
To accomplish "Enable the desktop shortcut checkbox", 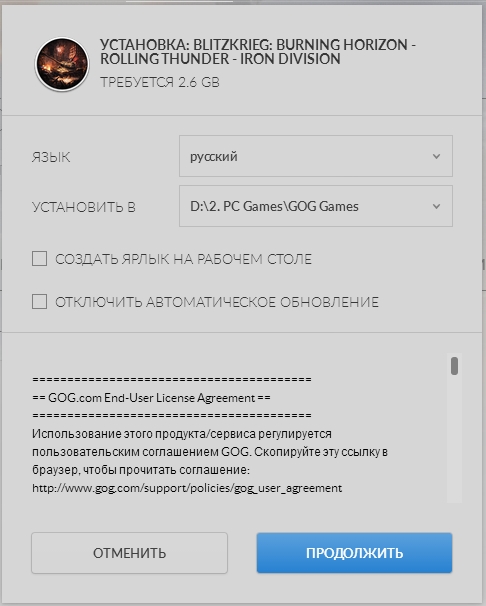I will 39,259.
